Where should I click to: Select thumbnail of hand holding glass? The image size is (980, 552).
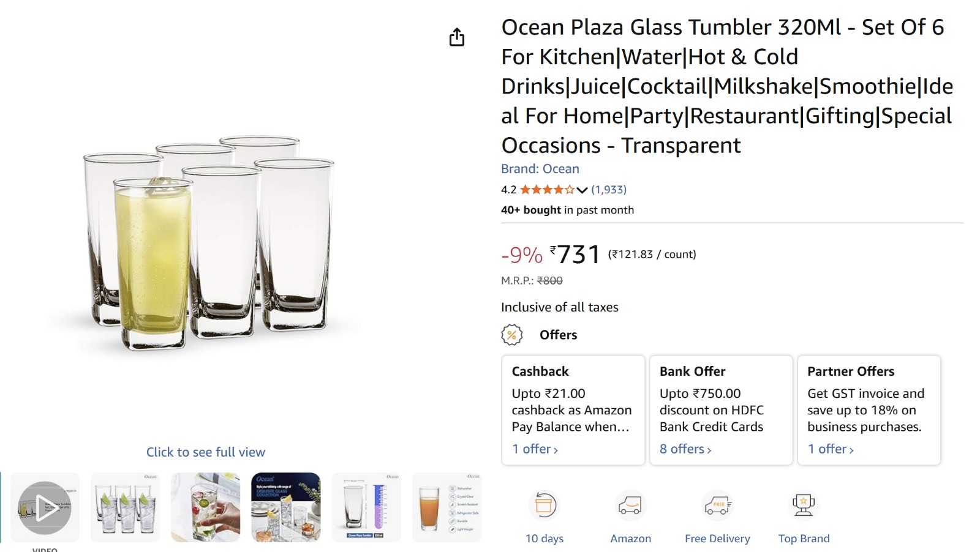pos(205,507)
